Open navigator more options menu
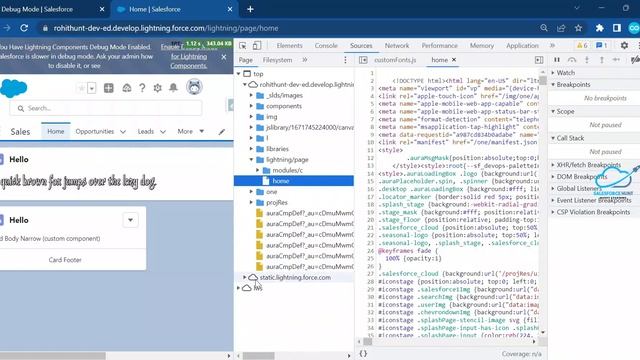Screen dimensions: 640x360 pyautogui.click(x=345, y=60)
